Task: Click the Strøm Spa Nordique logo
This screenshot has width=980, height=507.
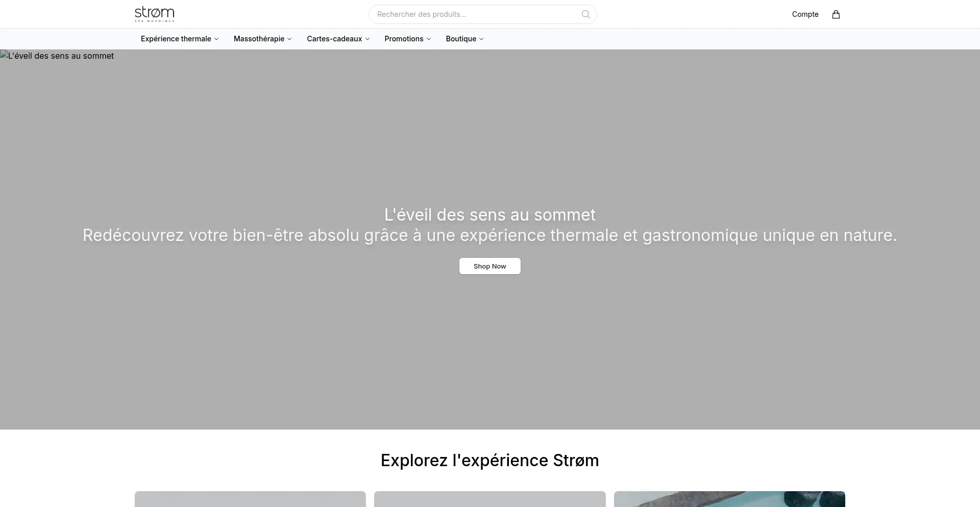Action: 155,14
